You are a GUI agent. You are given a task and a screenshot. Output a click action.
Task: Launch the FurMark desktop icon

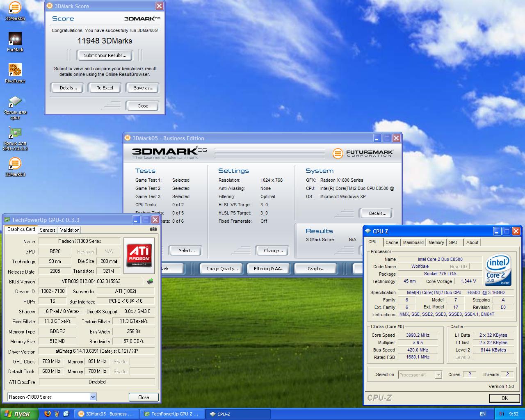(x=15, y=42)
